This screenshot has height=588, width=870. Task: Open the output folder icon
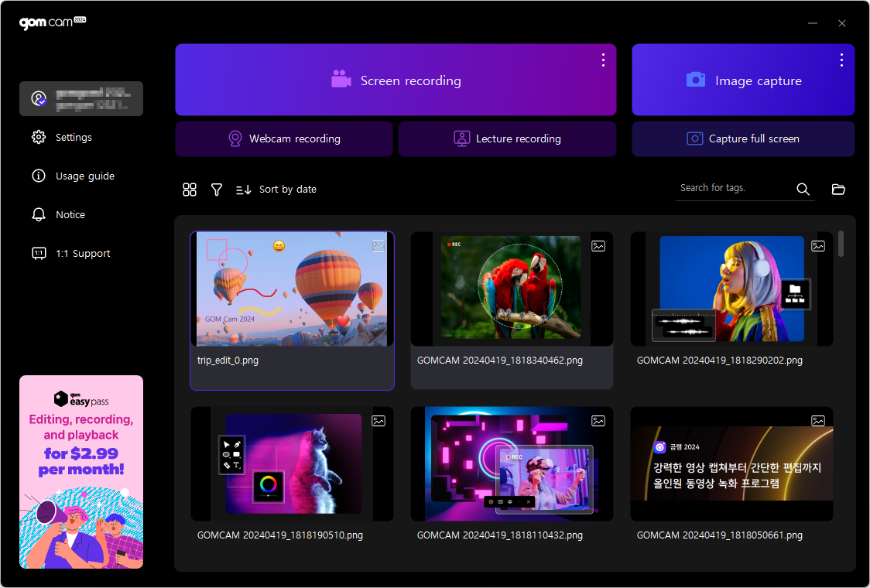pos(838,190)
